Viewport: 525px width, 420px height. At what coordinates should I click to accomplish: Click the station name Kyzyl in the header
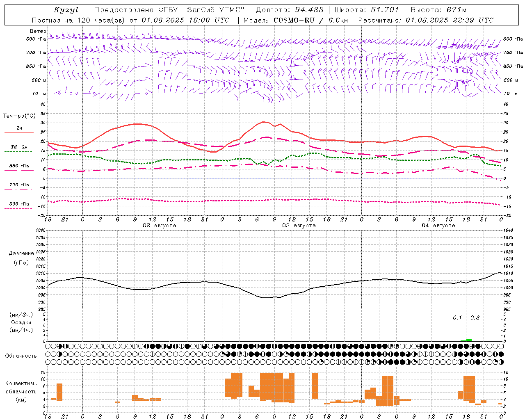[66, 10]
